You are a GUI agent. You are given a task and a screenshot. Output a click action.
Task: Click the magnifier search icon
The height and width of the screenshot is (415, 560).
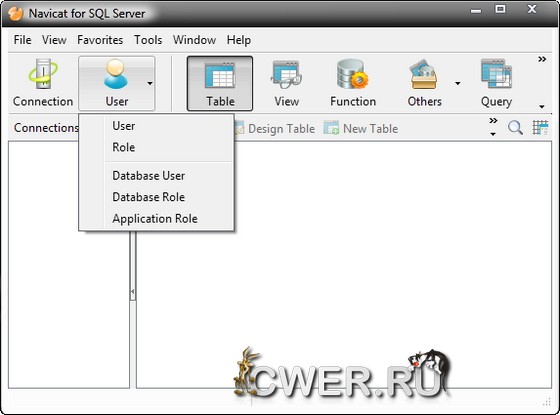tap(515, 128)
